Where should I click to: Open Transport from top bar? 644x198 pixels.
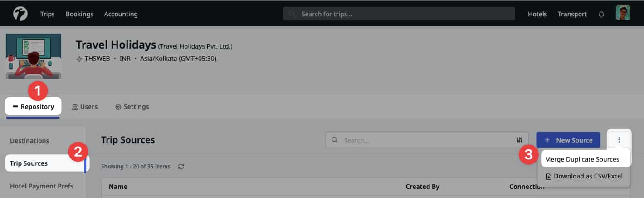(572, 14)
